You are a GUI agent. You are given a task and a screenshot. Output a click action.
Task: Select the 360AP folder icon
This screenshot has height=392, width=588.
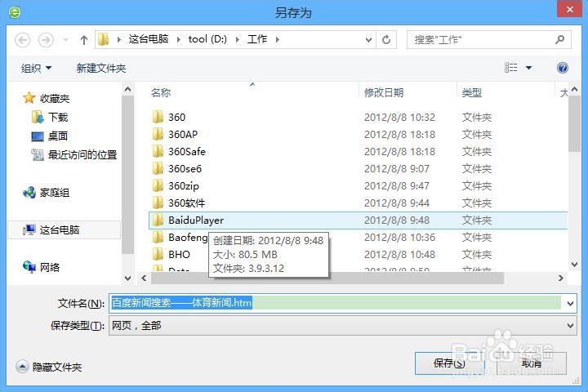[x=158, y=134]
